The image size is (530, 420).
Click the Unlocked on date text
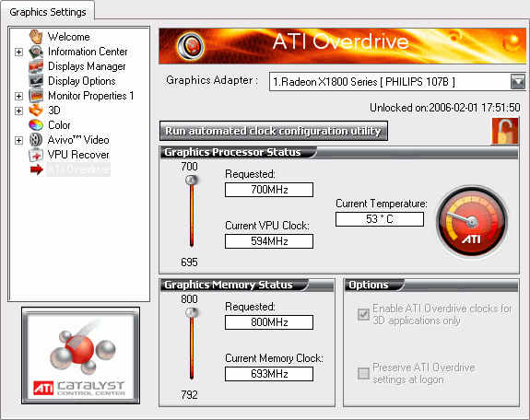tap(445, 108)
